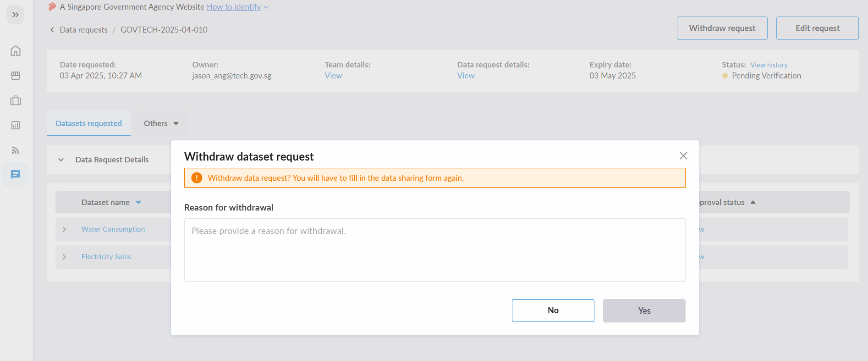Open the Electricity Sales dataset link
This screenshot has width=868, height=361.
(x=106, y=257)
